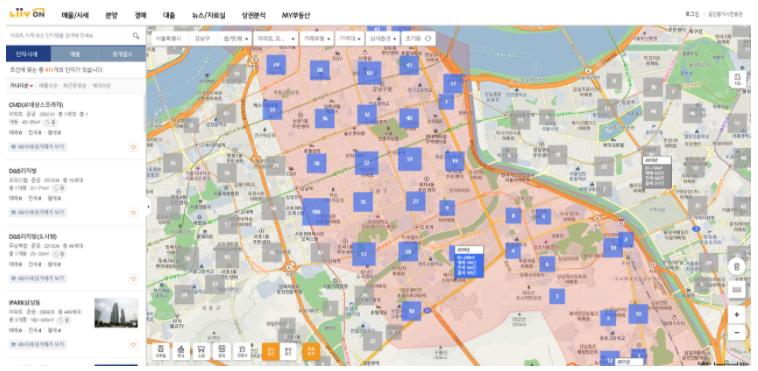Open 상권분석 menu
Viewport: 758px width, 371px height.
(254, 15)
